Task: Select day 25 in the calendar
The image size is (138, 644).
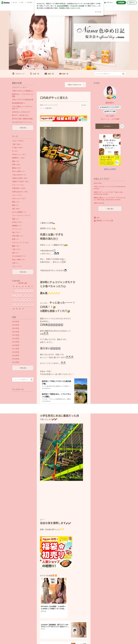Action: coord(26,304)
